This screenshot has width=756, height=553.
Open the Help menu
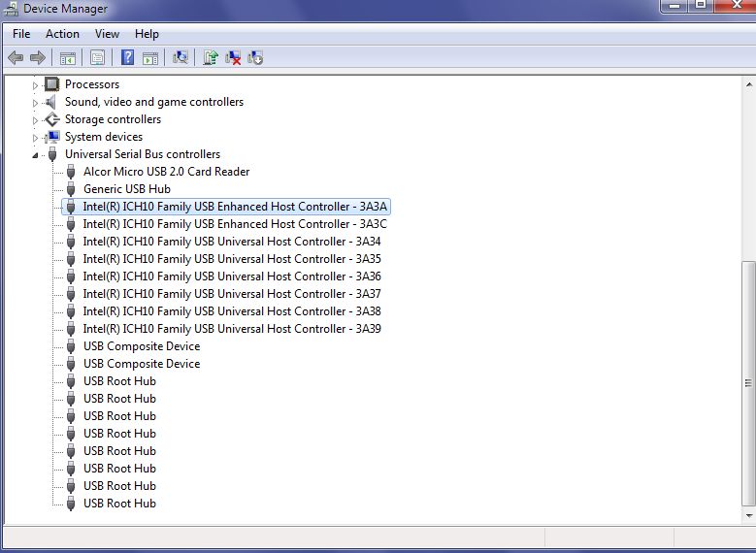pos(147,34)
